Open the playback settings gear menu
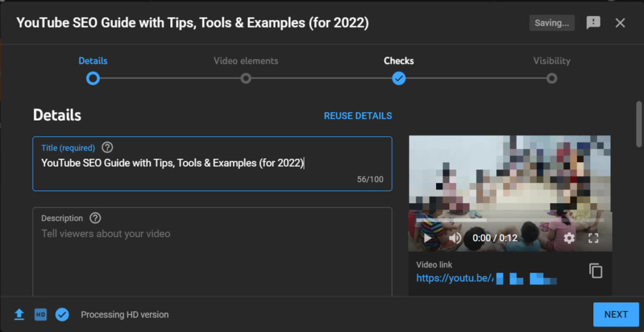 (x=569, y=237)
